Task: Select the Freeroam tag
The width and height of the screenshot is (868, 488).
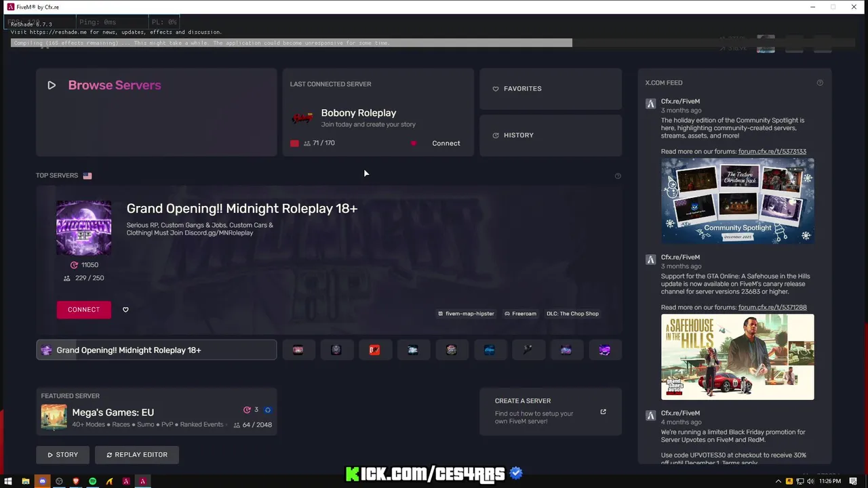Action: coord(520,314)
